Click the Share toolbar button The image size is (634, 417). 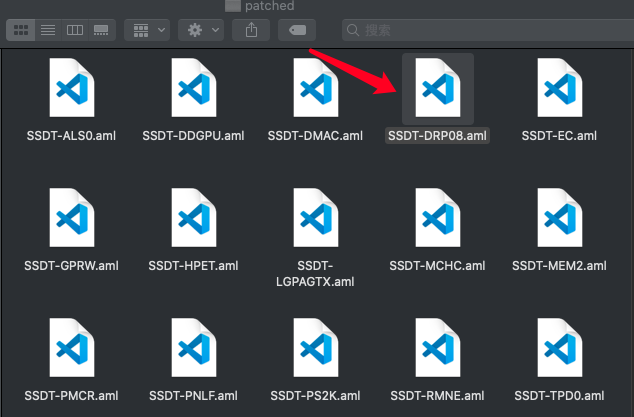[x=251, y=30]
